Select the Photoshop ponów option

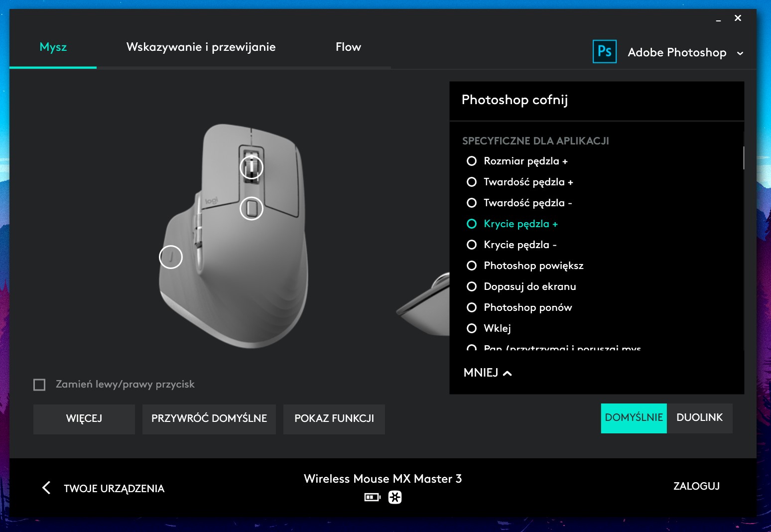(519, 307)
